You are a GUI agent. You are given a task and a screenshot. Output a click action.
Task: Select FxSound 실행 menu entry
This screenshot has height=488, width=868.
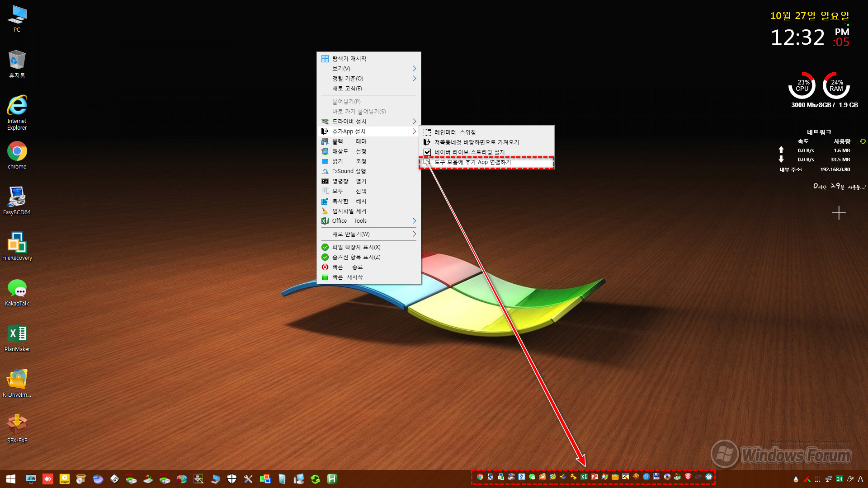pyautogui.click(x=368, y=171)
